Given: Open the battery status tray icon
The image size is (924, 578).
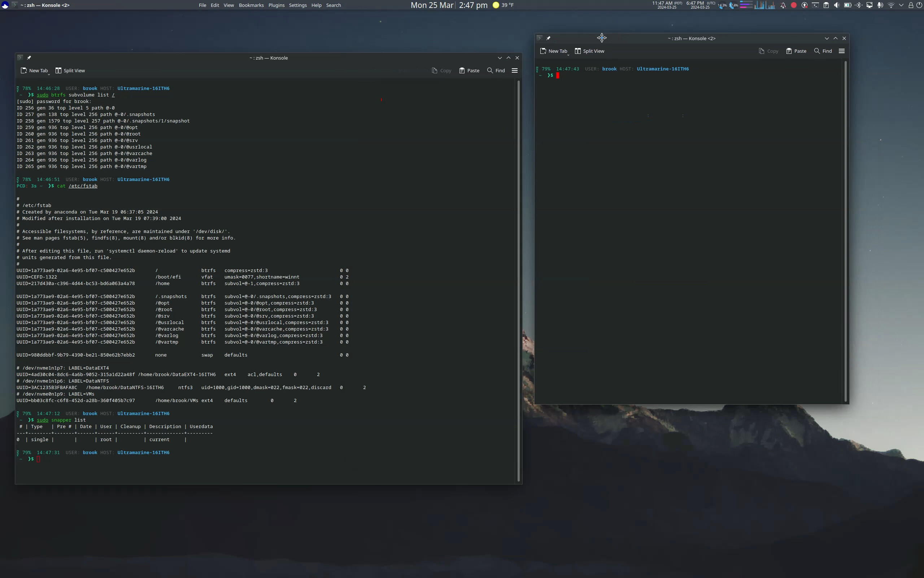Looking at the screenshot, I should coord(847,5).
